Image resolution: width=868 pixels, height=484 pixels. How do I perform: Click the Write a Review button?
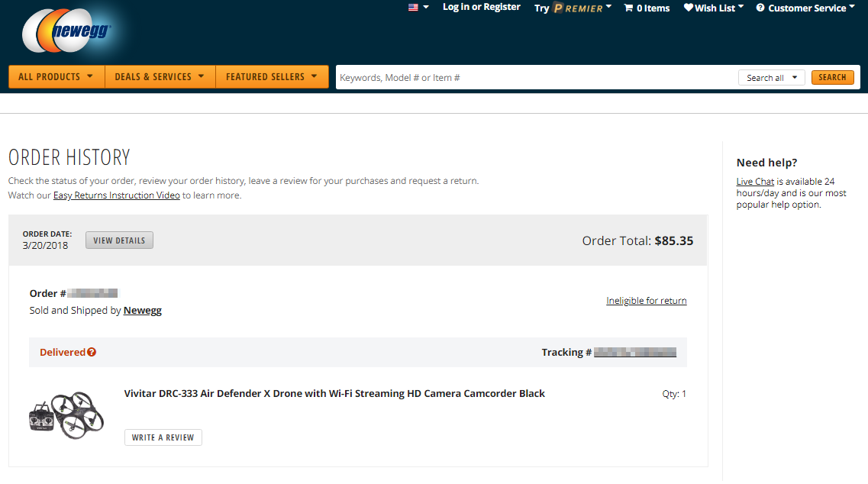click(163, 437)
